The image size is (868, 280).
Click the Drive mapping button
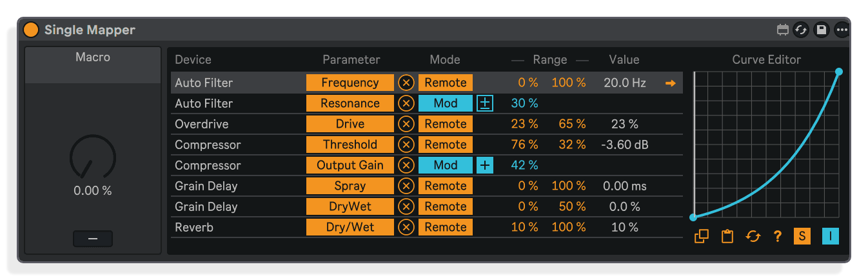click(350, 124)
